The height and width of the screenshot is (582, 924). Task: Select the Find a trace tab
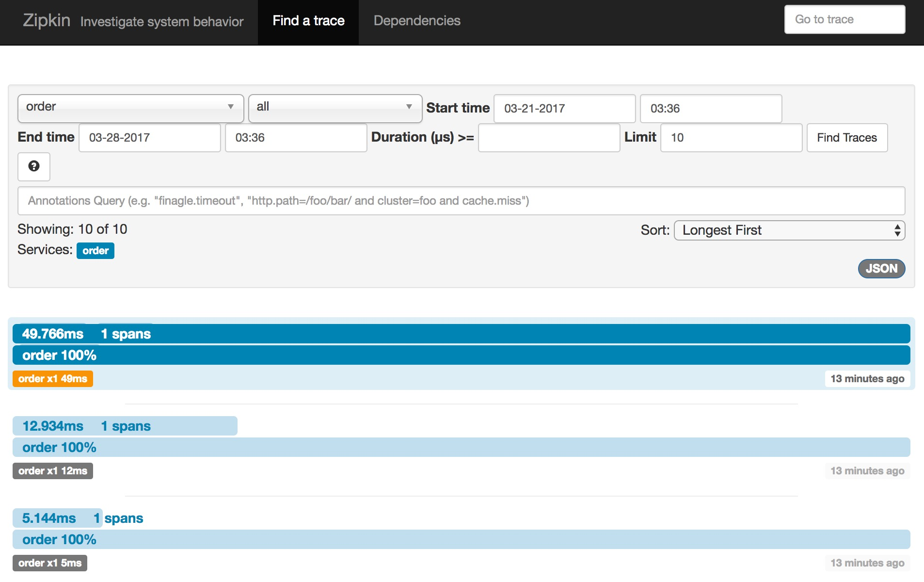(x=308, y=21)
